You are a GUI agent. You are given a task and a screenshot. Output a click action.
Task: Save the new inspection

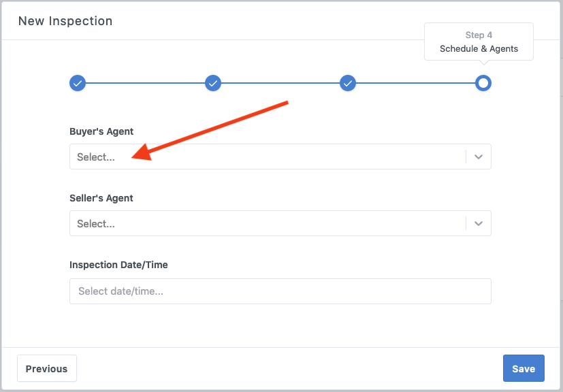coord(524,368)
